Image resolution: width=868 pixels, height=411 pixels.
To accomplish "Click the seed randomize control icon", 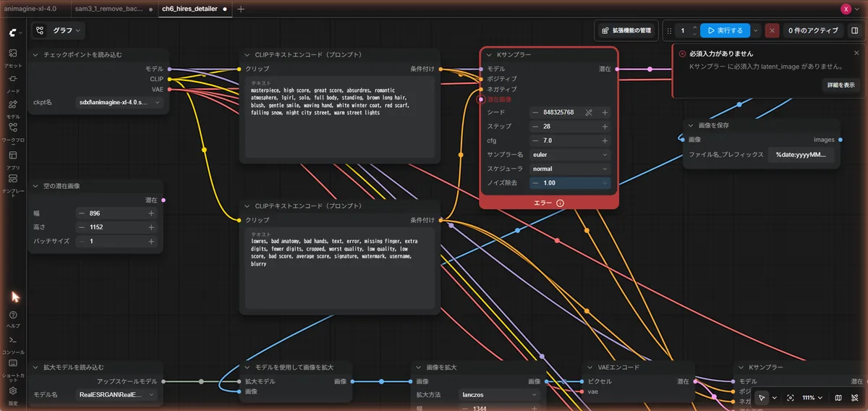I will pos(589,112).
